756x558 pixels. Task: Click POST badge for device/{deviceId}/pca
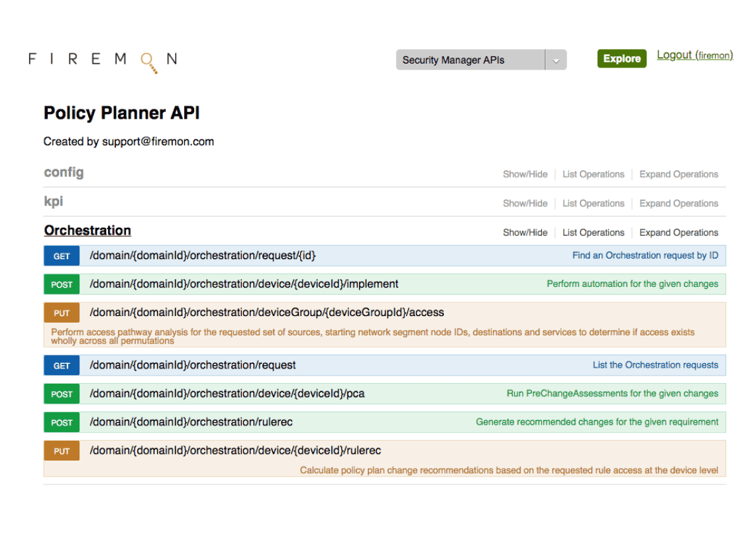[62, 394]
